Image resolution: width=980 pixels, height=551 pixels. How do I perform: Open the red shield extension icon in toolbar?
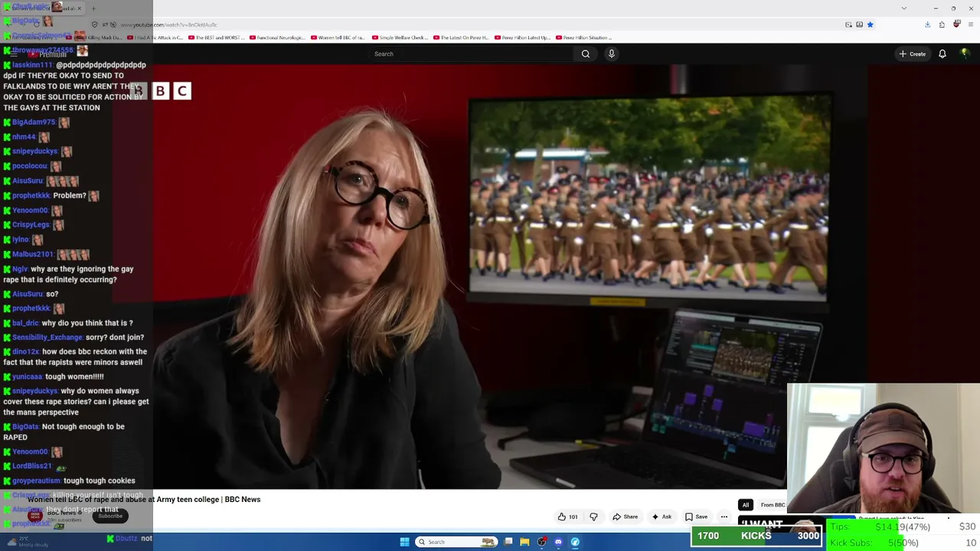tap(956, 24)
